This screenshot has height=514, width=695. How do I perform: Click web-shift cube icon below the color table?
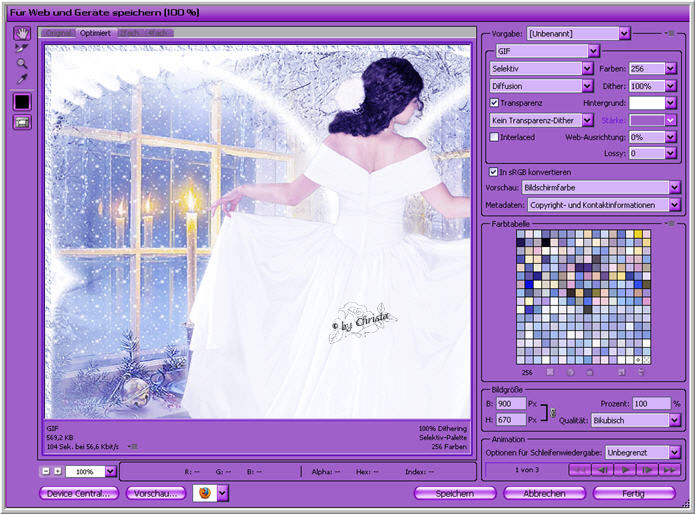570,372
